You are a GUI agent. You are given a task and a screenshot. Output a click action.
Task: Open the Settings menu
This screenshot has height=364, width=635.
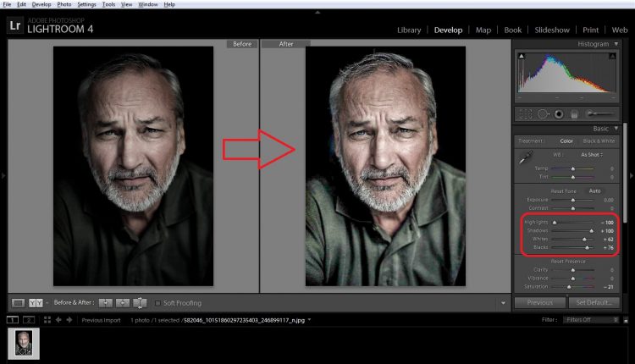click(87, 4)
